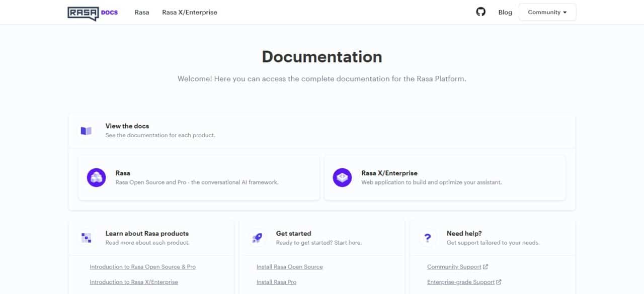Open the Rasa X/Enterprise web application card
644x294 pixels.
(x=445, y=177)
